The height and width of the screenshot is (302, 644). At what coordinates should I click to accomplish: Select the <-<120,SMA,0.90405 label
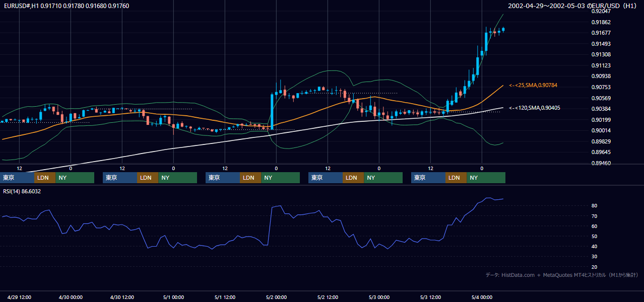(x=535, y=108)
